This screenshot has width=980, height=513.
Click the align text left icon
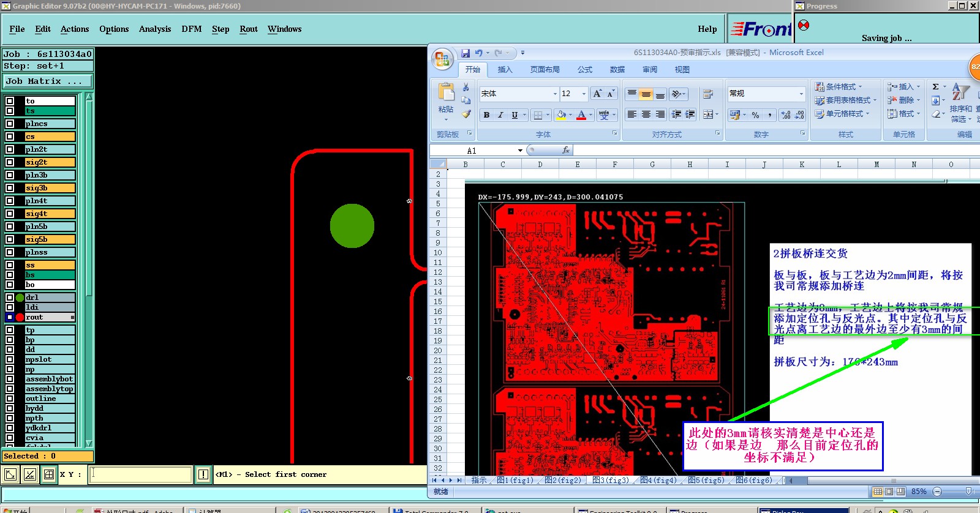point(631,114)
